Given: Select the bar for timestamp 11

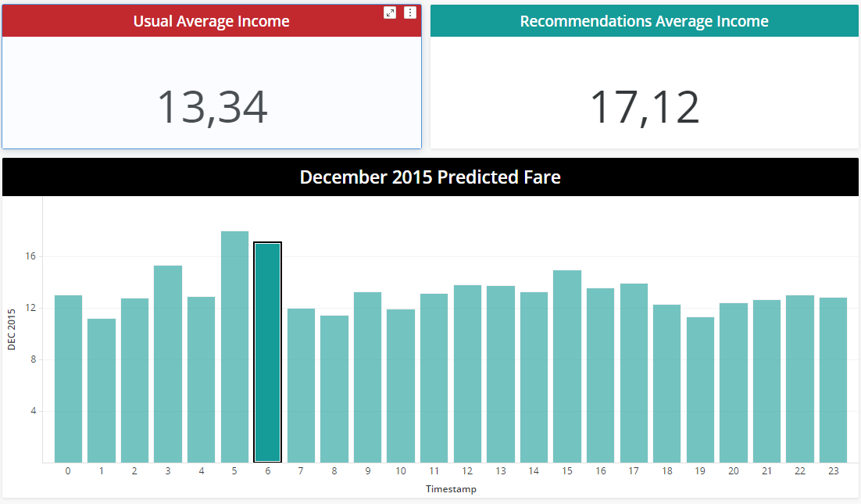Looking at the screenshot, I should pos(434,378).
